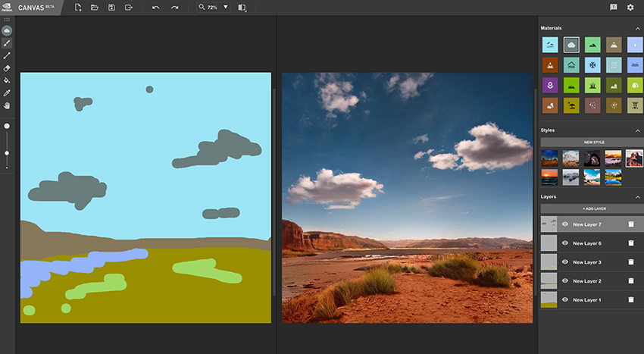Viewport: 644px width, 354px height.
Task: Select the Eyedropper tool
Action: coord(7,92)
